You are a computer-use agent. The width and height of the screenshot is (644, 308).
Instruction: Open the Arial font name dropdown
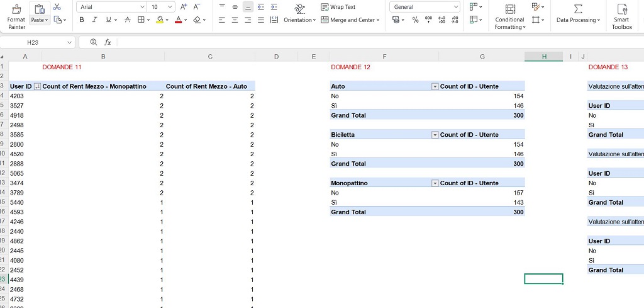click(143, 7)
